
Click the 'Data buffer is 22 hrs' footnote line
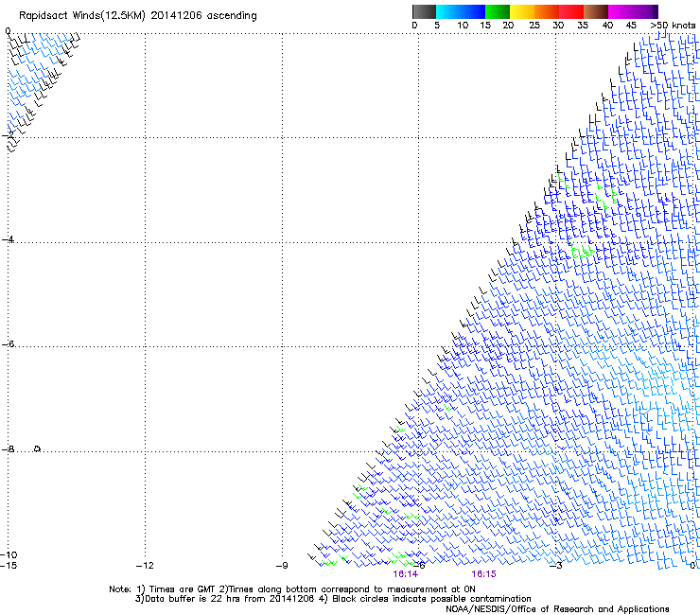(x=333, y=599)
